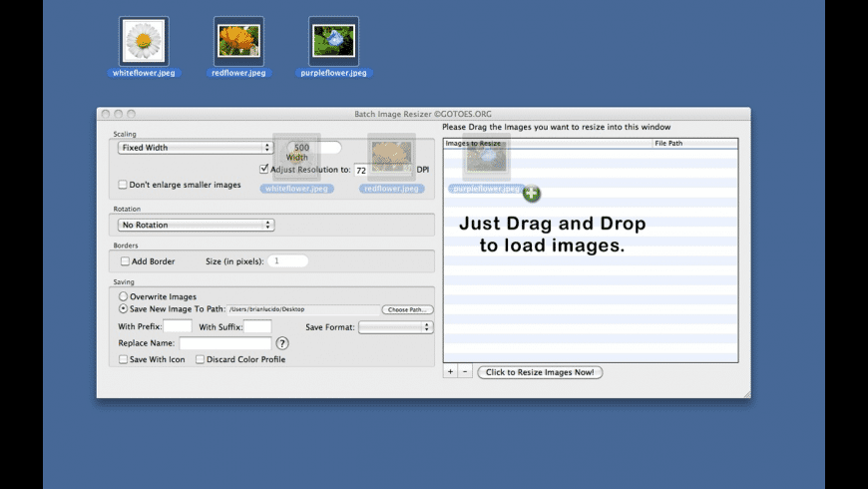Click the Choose Path button
Image resolution: width=868 pixels, height=489 pixels.
pyautogui.click(x=407, y=310)
